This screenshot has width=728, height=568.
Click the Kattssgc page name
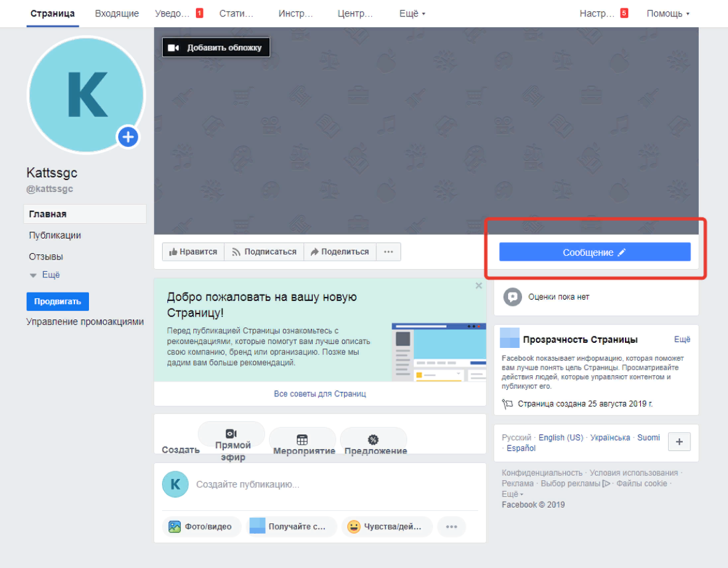52,173
